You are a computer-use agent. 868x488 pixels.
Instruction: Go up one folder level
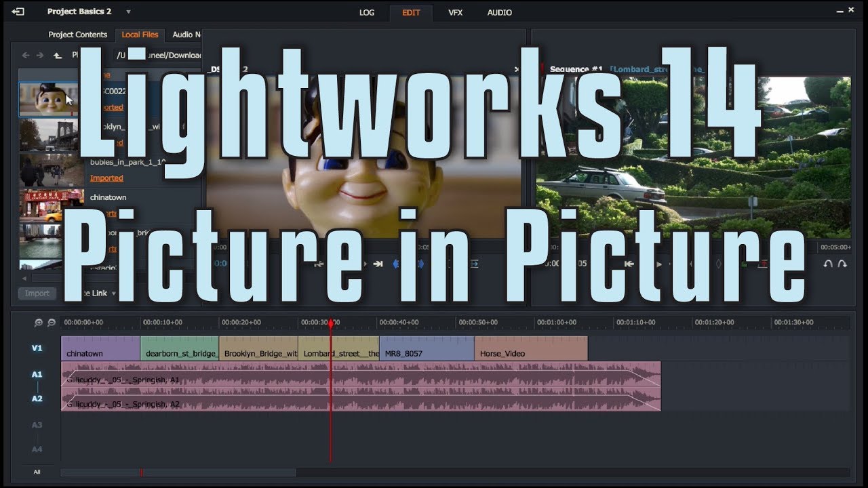point(58,56)
